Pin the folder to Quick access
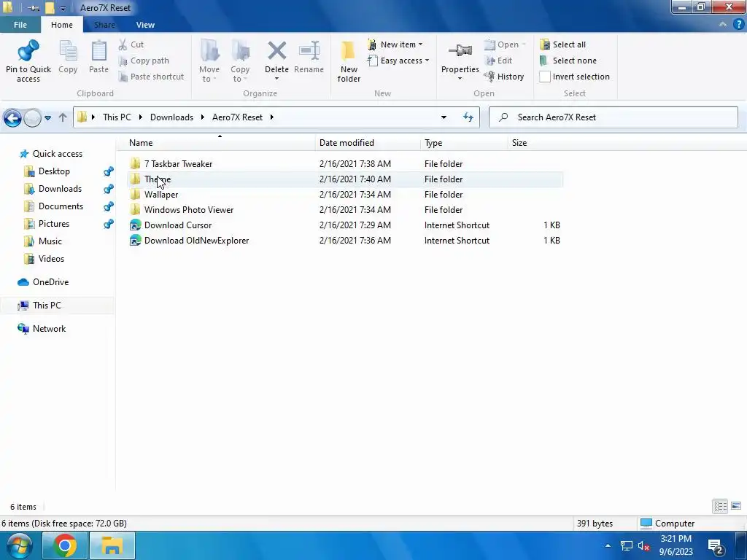The height and width of the screenshot is (560, 747). click(x=28, y=61)
